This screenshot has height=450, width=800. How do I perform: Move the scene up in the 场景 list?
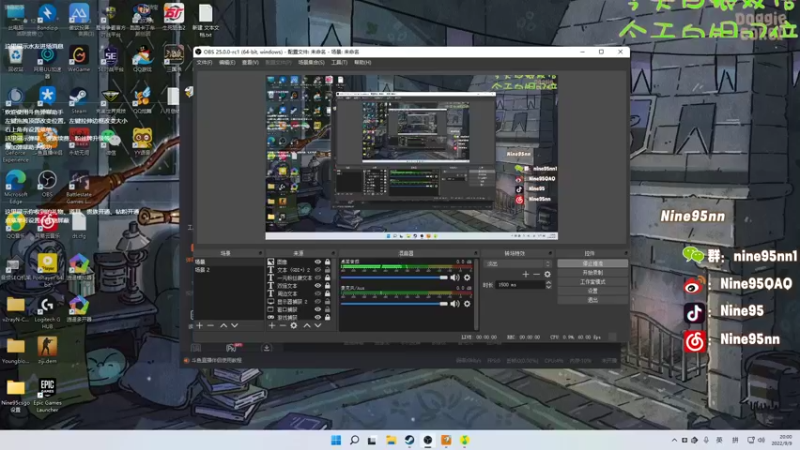[x=223, y=326]
